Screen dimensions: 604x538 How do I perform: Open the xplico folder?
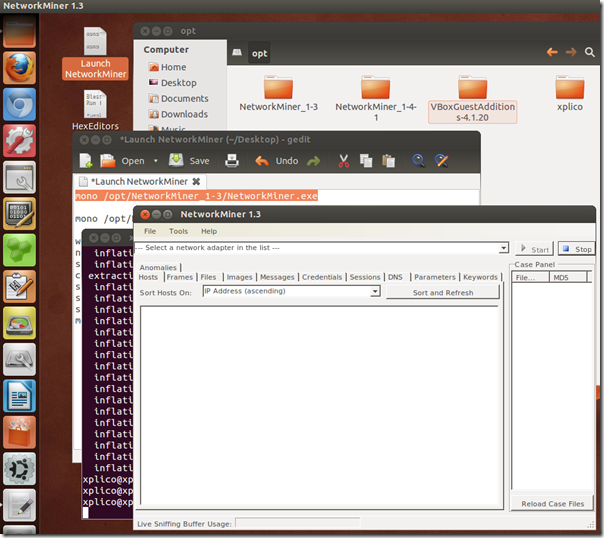click(569, 94)
